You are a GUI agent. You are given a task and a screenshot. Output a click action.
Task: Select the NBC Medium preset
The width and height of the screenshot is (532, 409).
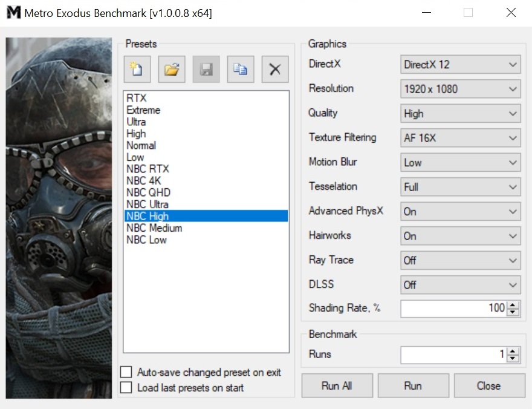point(206,227)
